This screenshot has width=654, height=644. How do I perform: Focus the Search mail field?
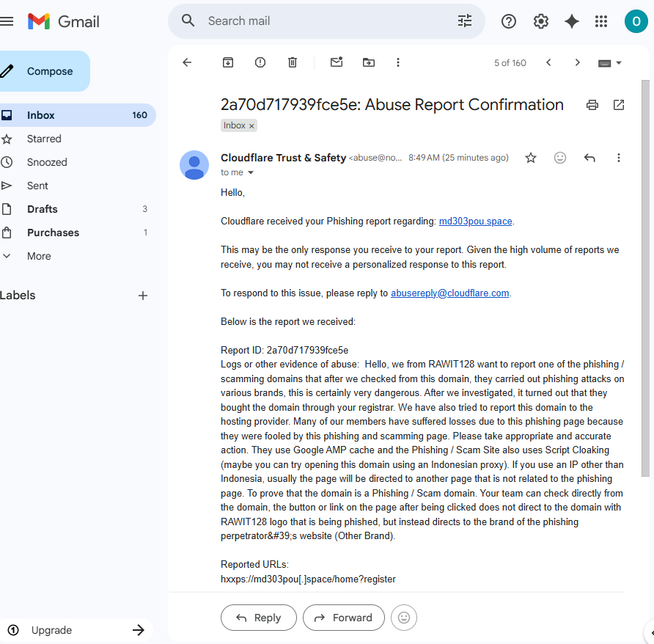pos(326,21)
